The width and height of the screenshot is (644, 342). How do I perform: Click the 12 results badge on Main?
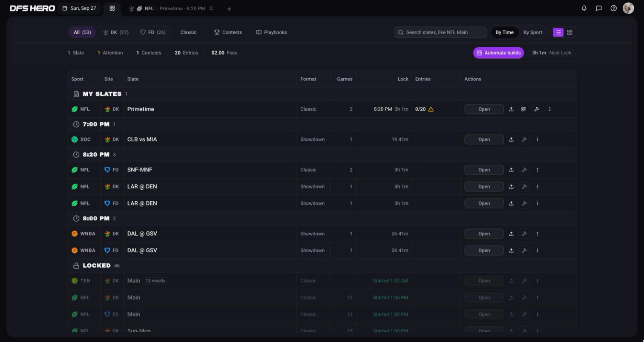tap(155, 281)
